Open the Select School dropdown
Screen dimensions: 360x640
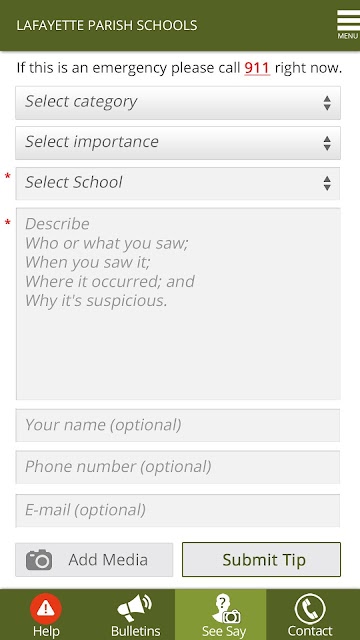178,183
